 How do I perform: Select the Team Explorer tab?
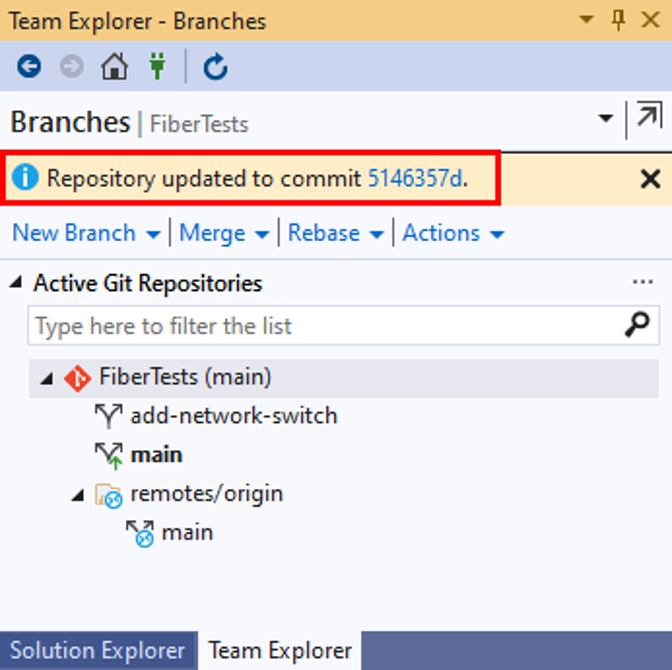coord(280,650)
